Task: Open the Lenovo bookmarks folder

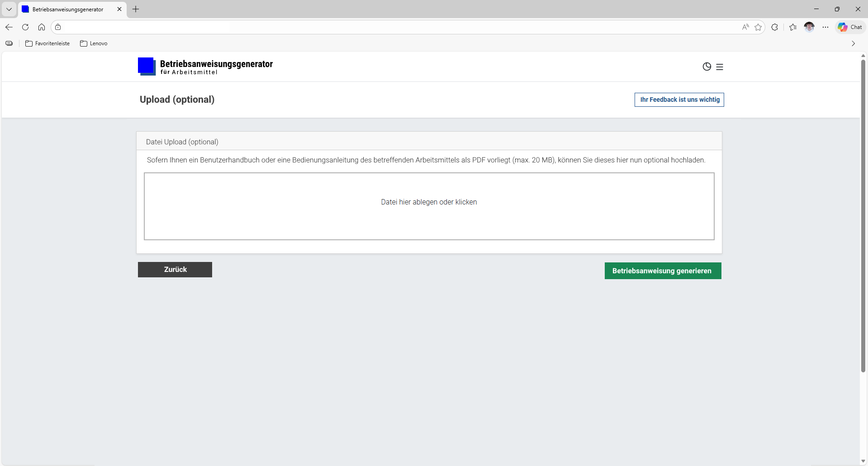Action: coord(94,43)
